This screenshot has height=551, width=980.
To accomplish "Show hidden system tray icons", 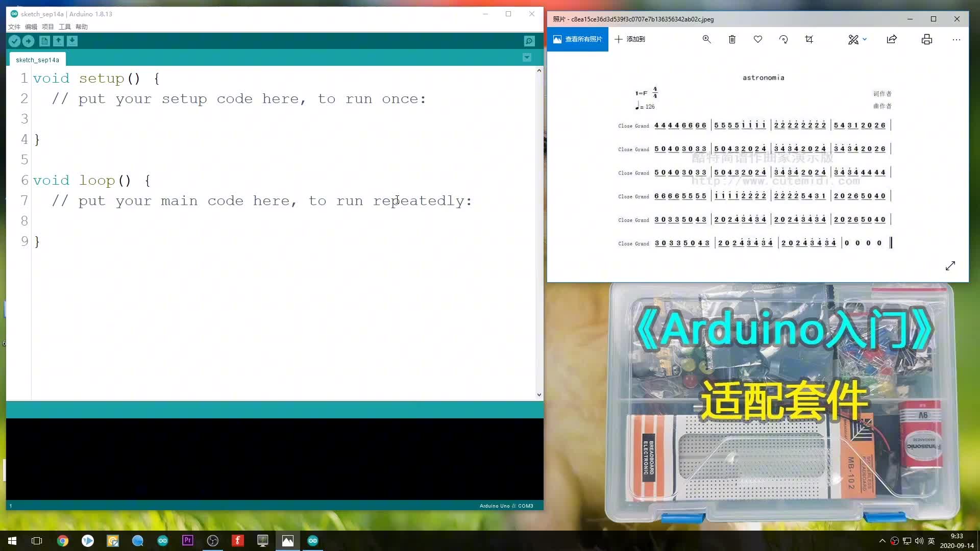I will [883, 541].
